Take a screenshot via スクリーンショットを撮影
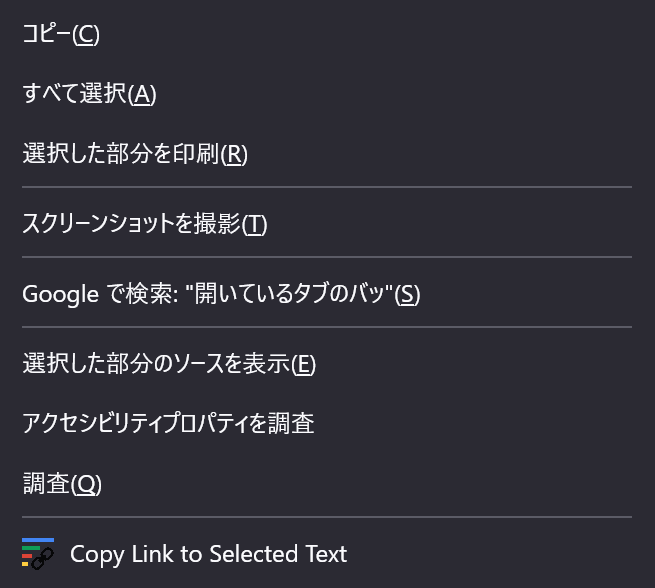The height and width of the screenshot is (588, 655). pos(328,223)
